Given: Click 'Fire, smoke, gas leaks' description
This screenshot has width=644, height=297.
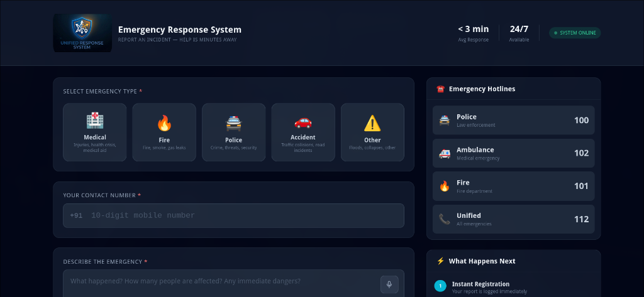Looking at the screenshot, I should [164, 148].
